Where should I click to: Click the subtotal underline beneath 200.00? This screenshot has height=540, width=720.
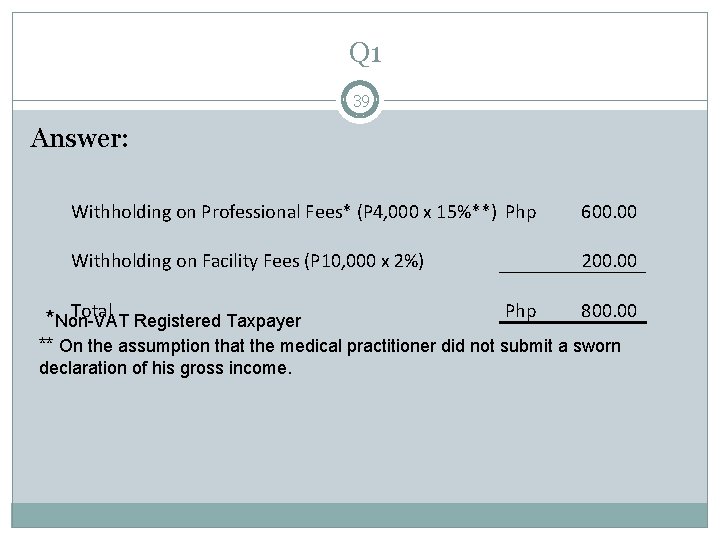click(572, 272)
